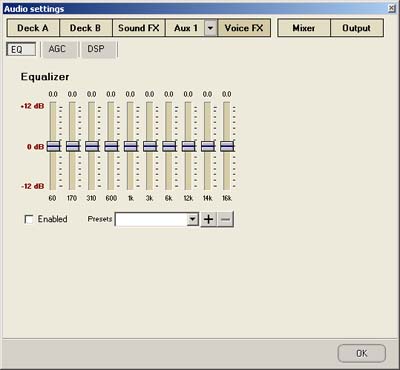Switch to the Mixer tab
Image resolution: width=400 pixels, height=370 pixels.
tap(304, 28)
